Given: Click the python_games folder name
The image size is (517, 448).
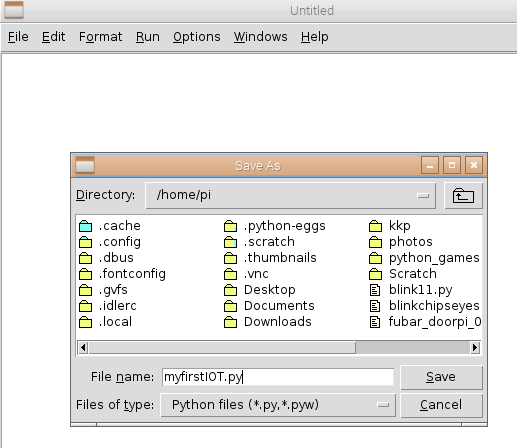Looking at the screenshot, I should (434, 258).
